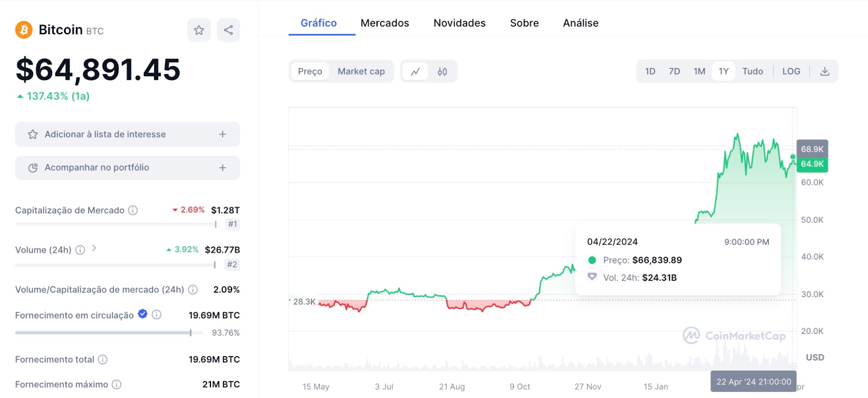Click the 9 Oct axis date label
The height and width of the screenshot is (398, 868).
pos(520,387)
